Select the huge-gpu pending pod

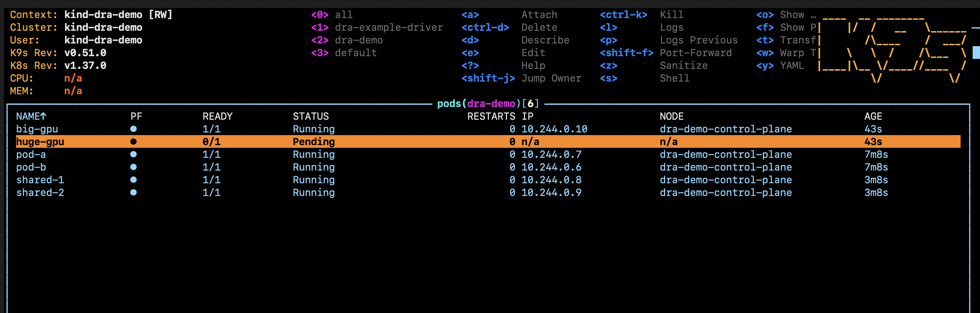point(488,142)
